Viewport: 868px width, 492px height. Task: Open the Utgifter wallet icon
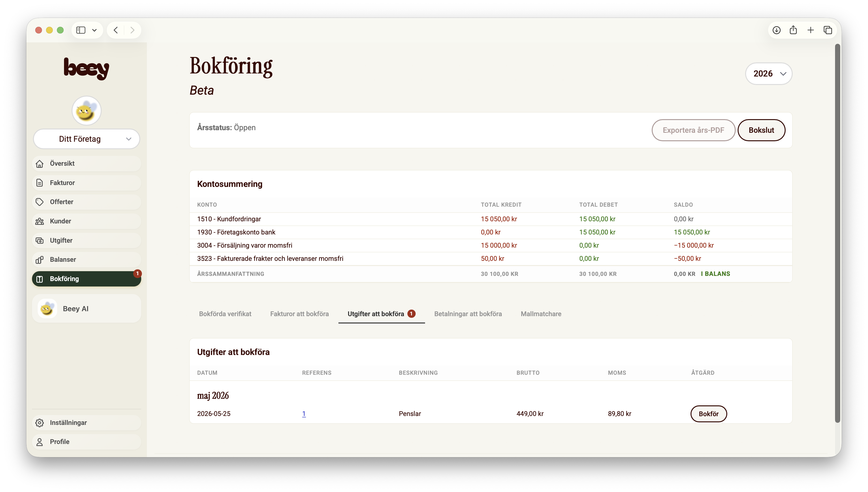click(40, 241)
